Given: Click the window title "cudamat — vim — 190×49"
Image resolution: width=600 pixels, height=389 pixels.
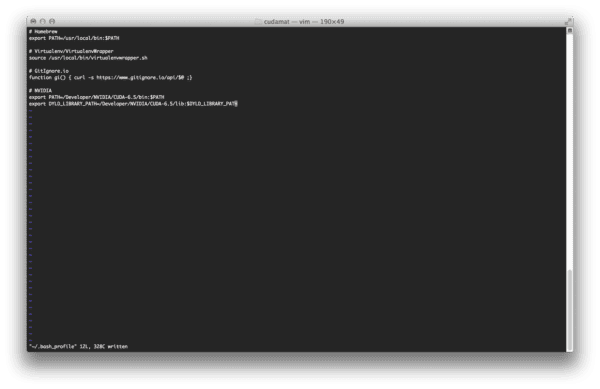Looking at the screenshot, I should pos(304,22).
